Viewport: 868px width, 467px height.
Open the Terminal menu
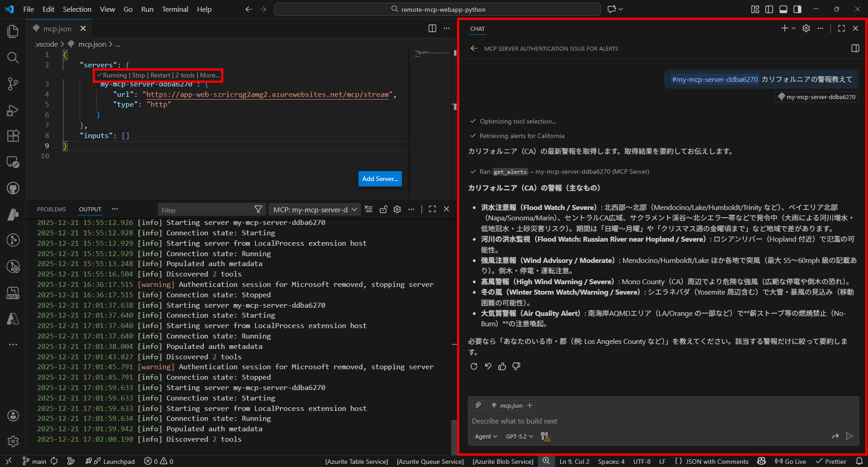(x=175, y=10)
